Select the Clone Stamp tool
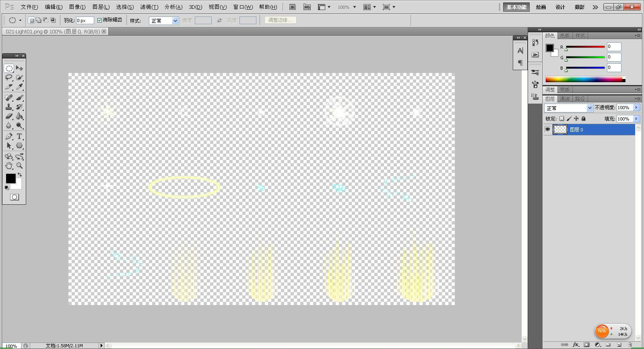Image resolution: width=644 pixels, height=349 pixels. 9,107
